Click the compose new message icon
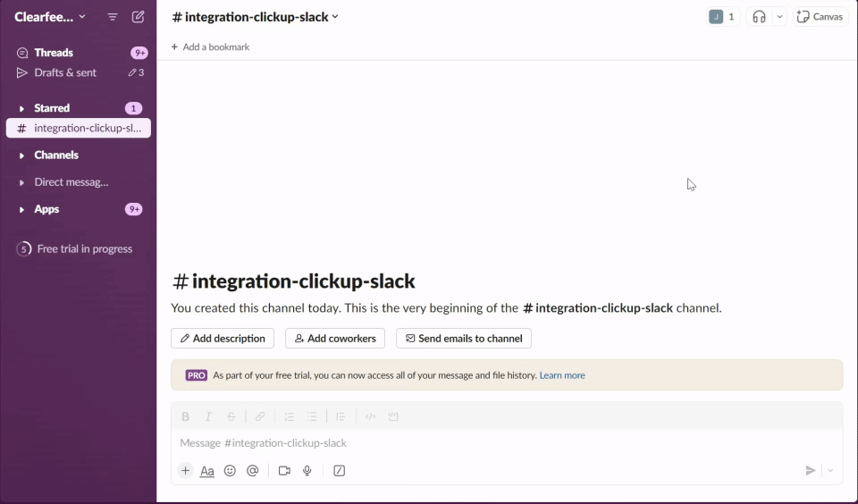858x504 pixels. [138, 17]
